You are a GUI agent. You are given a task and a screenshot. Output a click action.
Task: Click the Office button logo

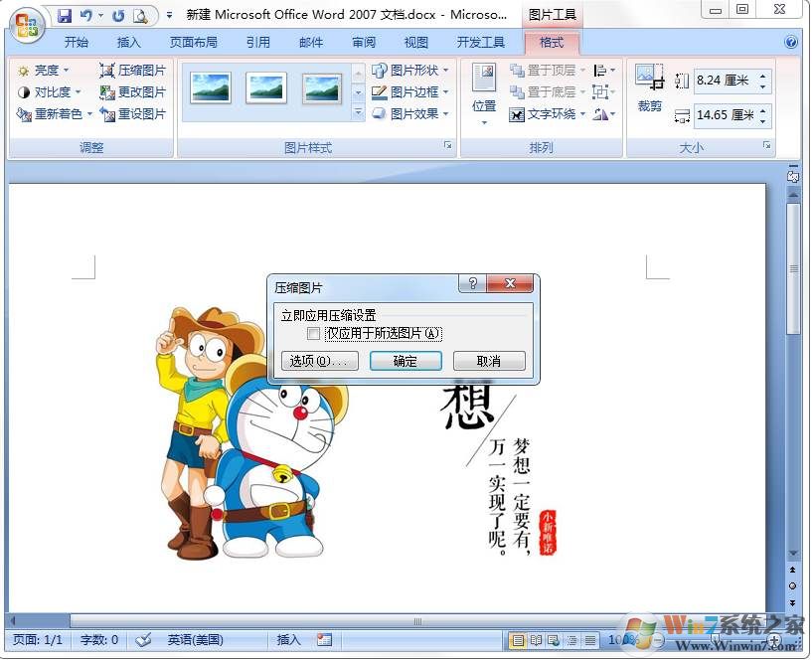tap(27, 24)
